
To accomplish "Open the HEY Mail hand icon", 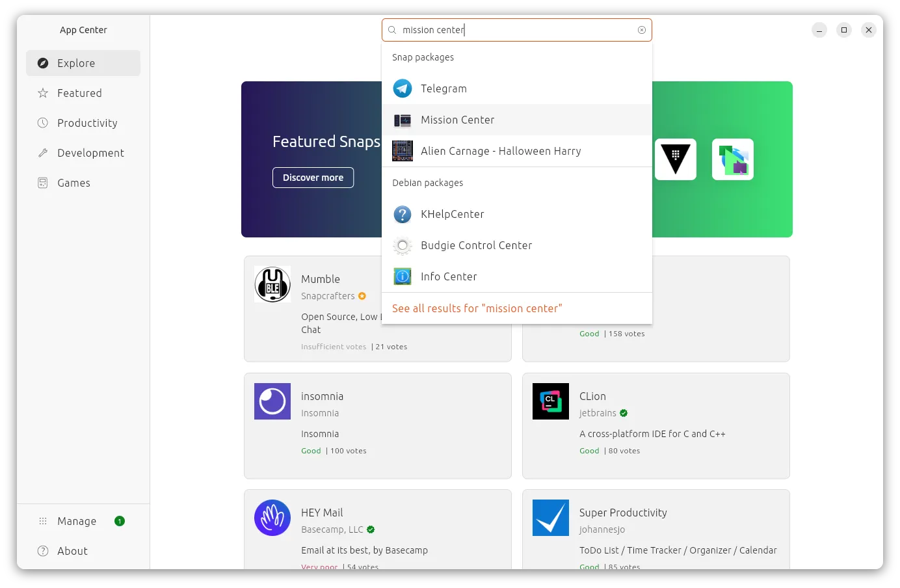I will 272,518.
